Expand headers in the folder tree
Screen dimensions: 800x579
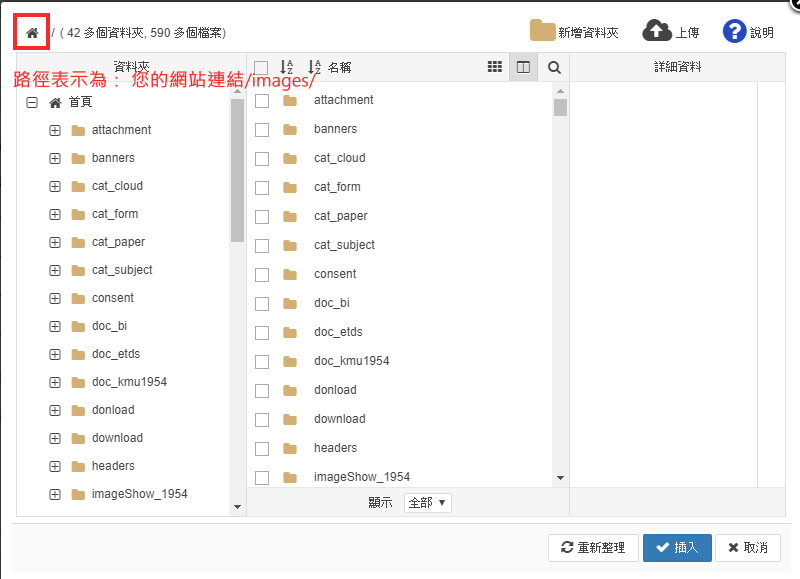pyautogui.click(x=55, y=467)
